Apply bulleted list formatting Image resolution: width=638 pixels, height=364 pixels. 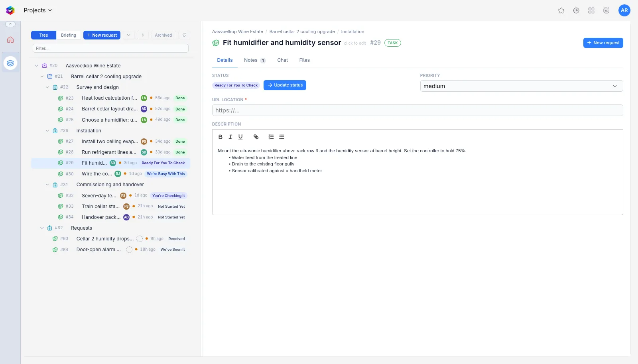[x=282, y=137]
